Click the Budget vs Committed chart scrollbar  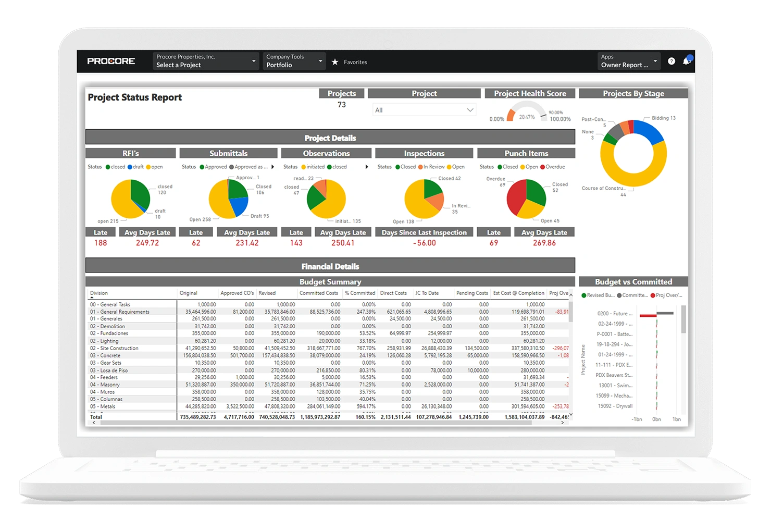coord(683,319)
